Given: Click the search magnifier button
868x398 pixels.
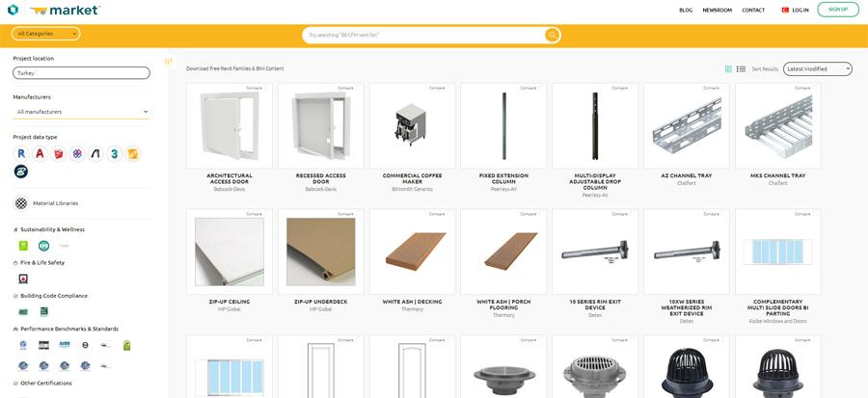Looking at the screenshot, I should point(552,35).
